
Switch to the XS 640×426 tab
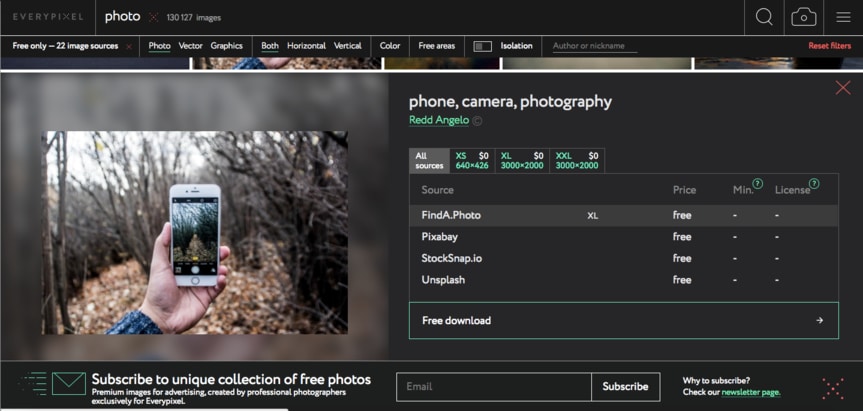click(472, 160)
